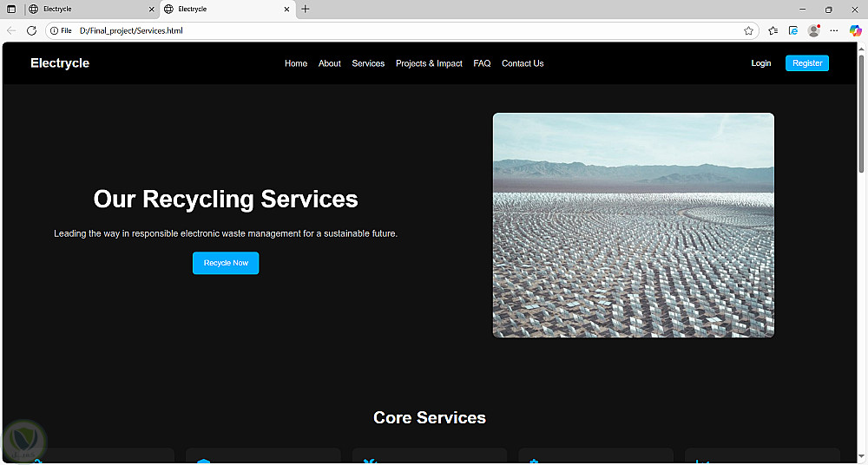The width and height of the screenshot is (868, 465).
Task: Open Projects & Impact nav link
Action: [x=429, y=63]
